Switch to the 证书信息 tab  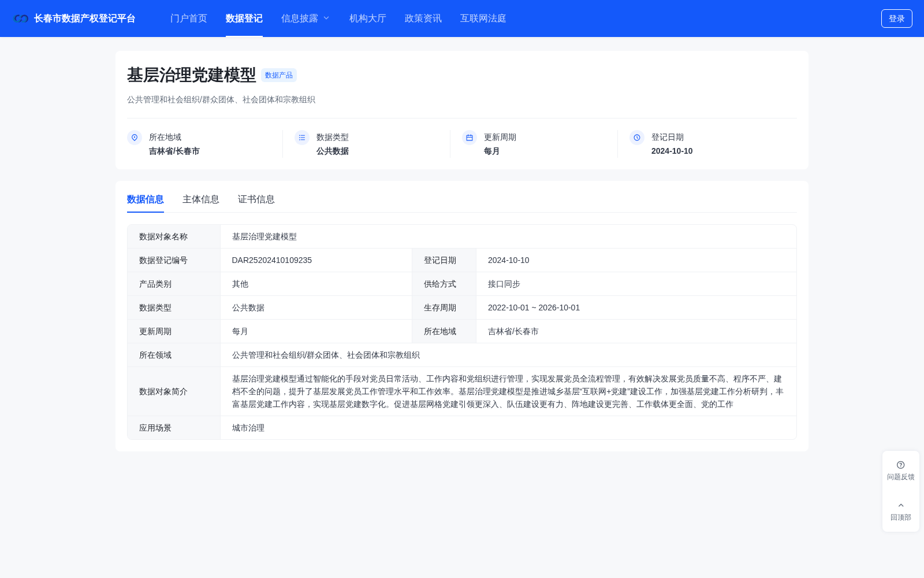pyautogui.click(x=256, y=199)
